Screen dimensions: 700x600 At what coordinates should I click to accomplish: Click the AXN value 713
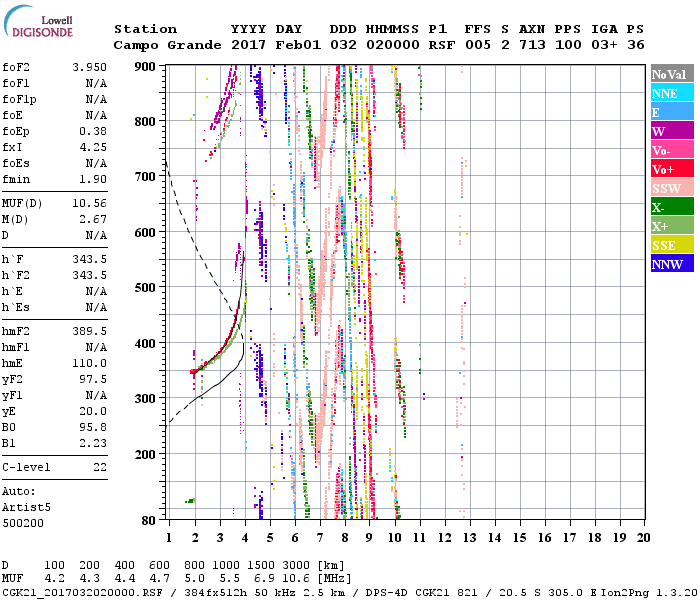click(x=532, y=45)
